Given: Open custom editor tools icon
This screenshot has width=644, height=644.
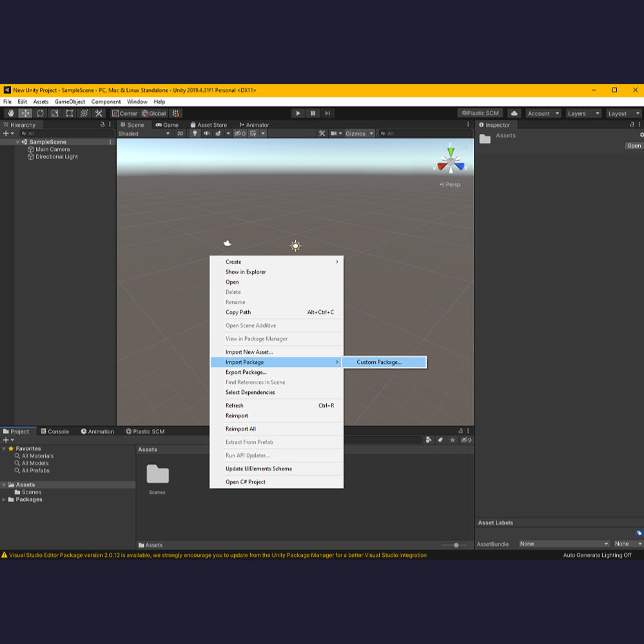Looking at the screenshot, I should tap(99, 113).
